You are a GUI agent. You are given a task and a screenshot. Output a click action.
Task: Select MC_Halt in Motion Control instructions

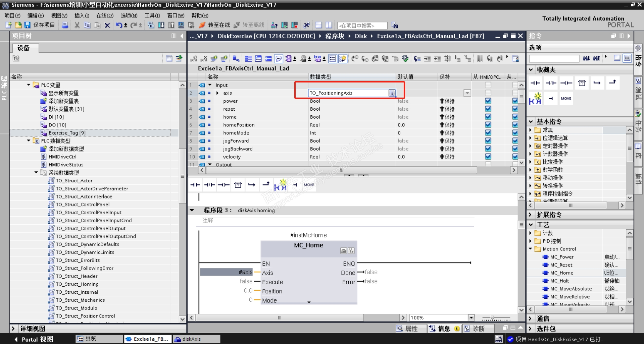coord(559,281)
